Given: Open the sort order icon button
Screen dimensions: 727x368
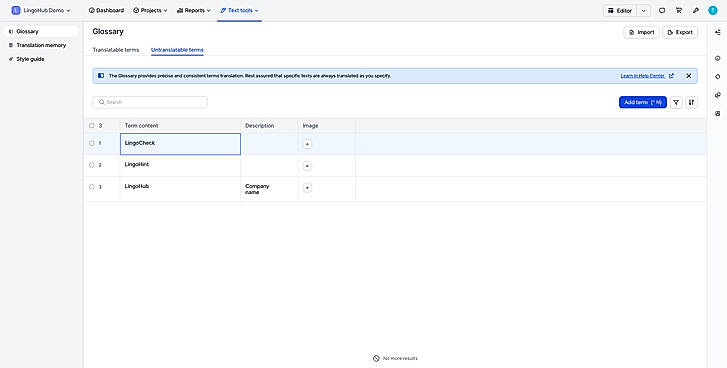Looking at the screenshot, I should pyautogui.click(x=691, y=102).
